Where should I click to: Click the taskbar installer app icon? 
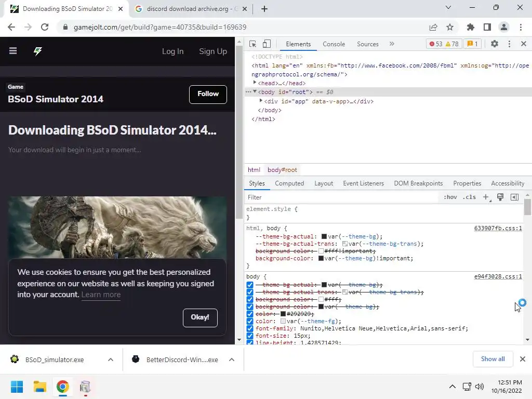(85, 387)
